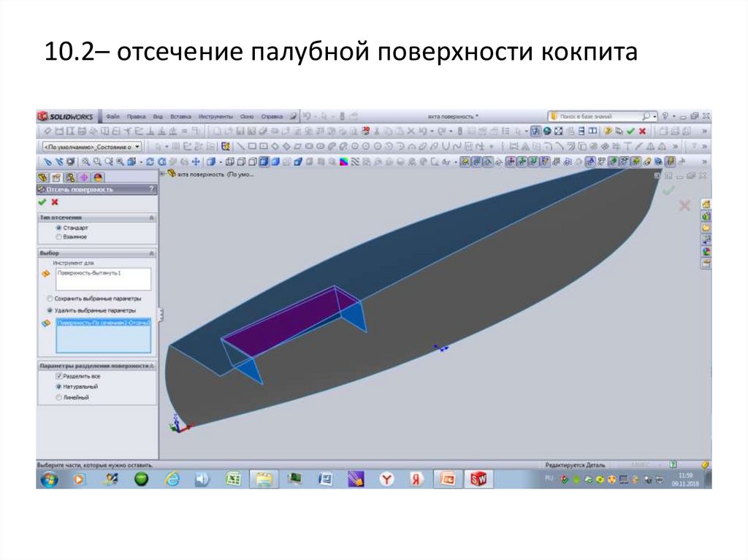748x560 pixels.
Task: Open DimXpertManager tab
Action: tap(84, 177)
